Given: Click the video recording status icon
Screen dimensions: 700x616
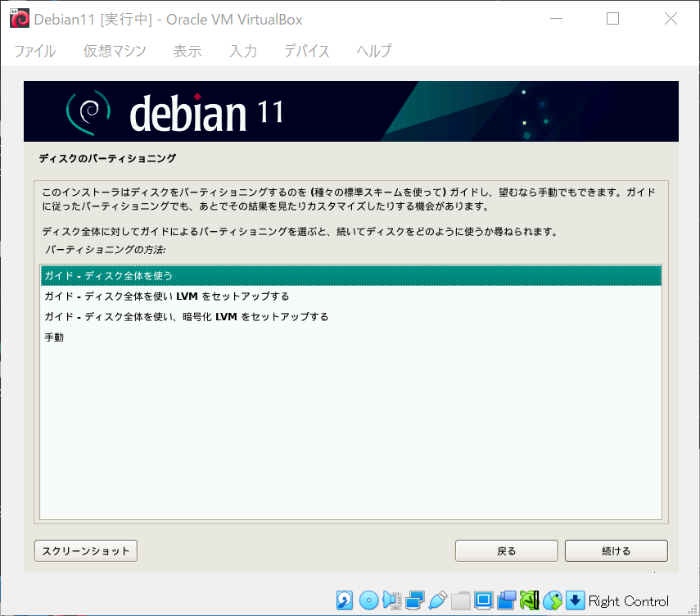Looking at the screenshot, I should coord(506,600).
